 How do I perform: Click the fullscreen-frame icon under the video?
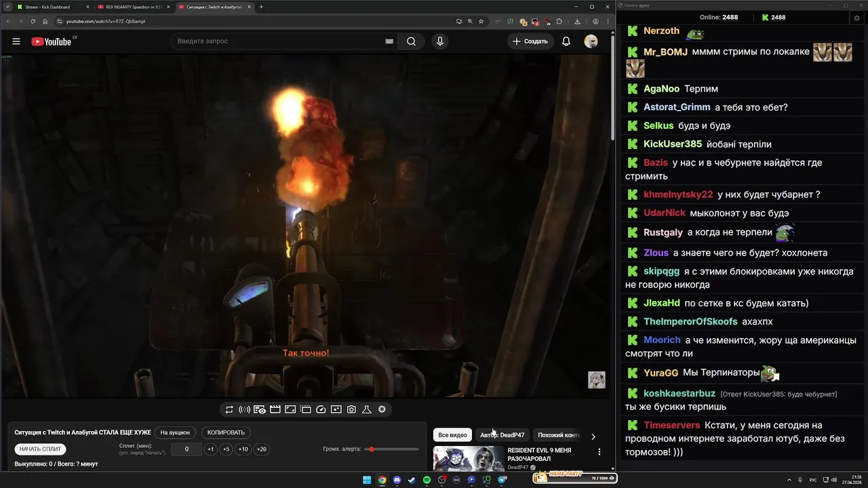pos(290,409)
